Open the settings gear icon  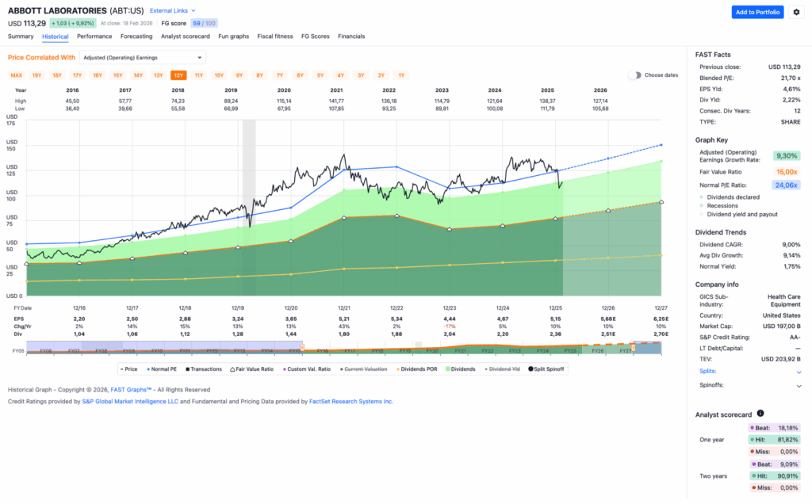[797, 12]
